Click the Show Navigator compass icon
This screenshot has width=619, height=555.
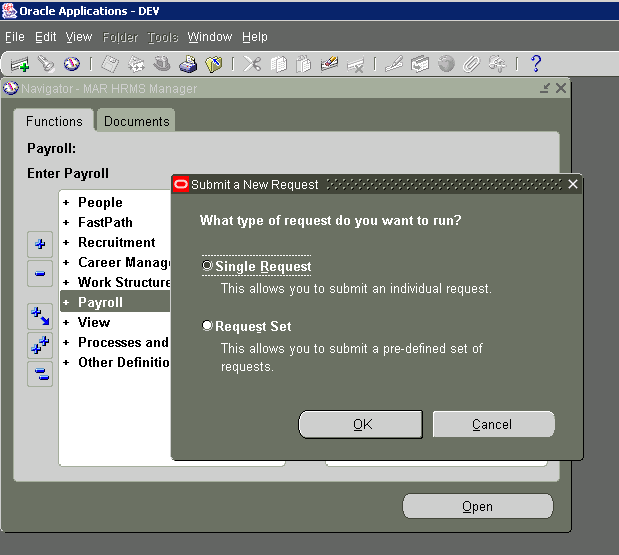(71, 64)
